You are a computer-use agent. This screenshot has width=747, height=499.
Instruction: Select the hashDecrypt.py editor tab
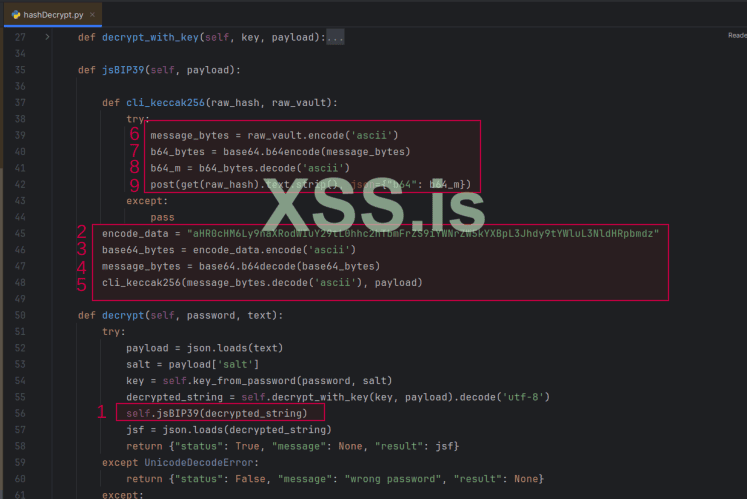pyautogui.click(x=53, y=15)
